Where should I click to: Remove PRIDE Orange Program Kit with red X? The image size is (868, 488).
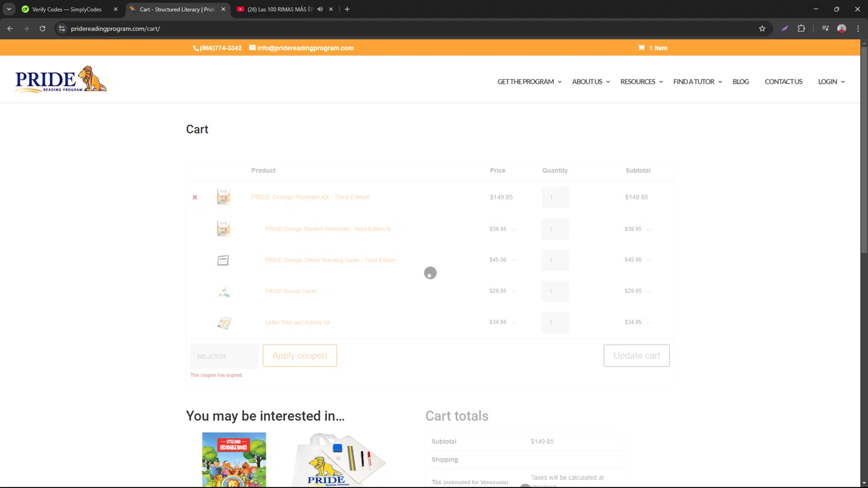[195, 198]
